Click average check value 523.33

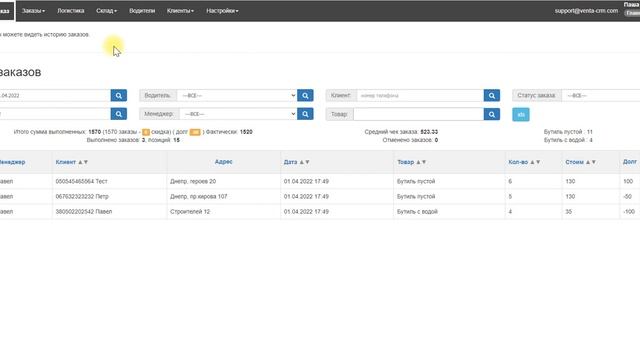429,132
